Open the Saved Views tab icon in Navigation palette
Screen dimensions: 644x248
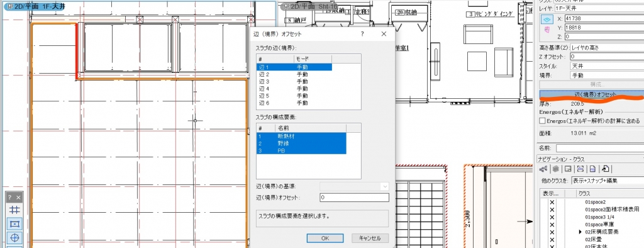pyautogui.click(x=592, y=169)
